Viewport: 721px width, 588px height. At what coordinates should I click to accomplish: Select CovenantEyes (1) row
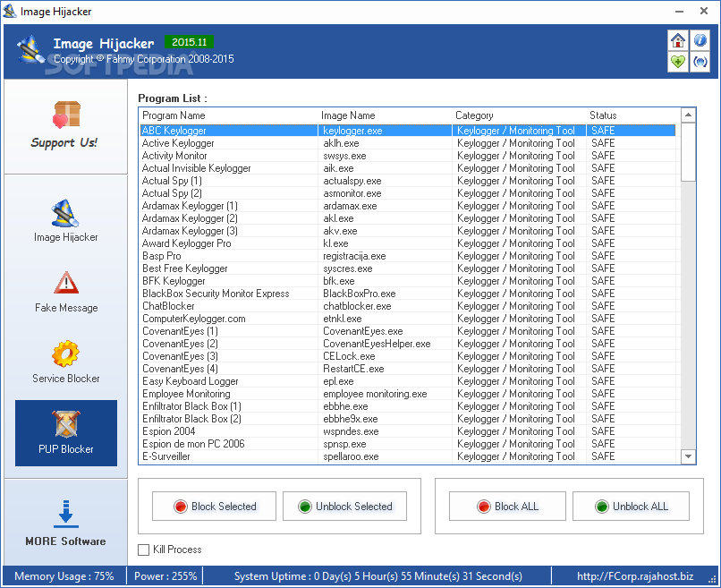pos(408,331)
